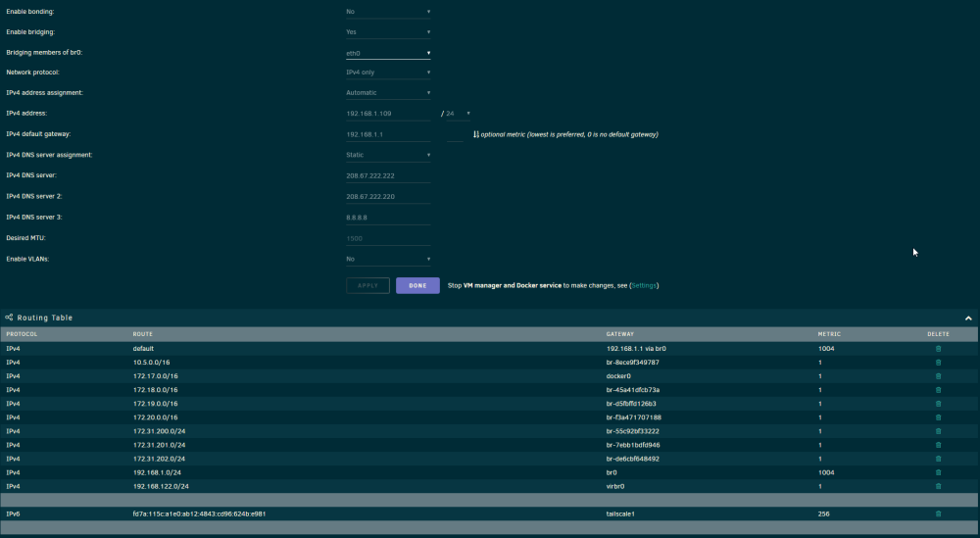Screen dimensions: 980x538
Task: Delete the 172.31.201.0/24 route
Action: click(x=938, y=445)
